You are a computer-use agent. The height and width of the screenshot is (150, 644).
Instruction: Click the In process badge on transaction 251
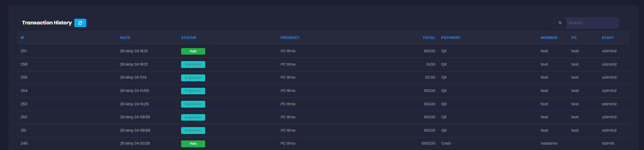coord(193,131)
